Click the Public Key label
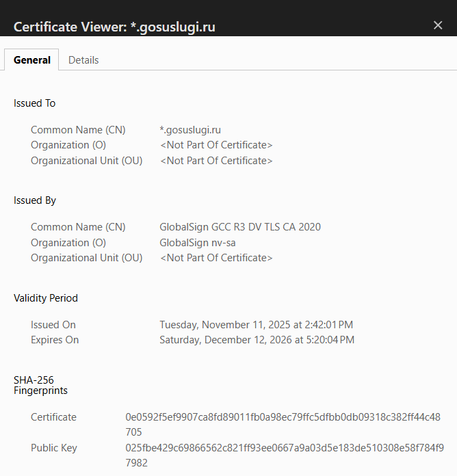 (54, 448)
